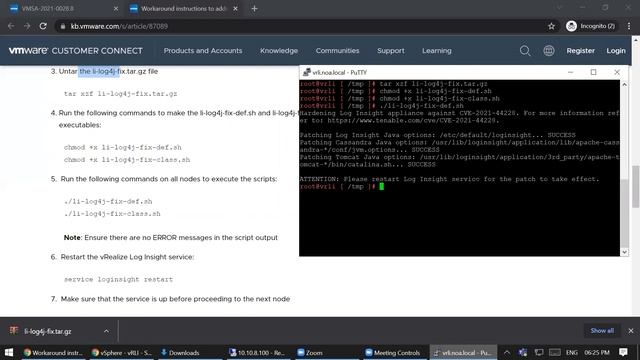Click the 'ATTENTION: Please restart Log Insight' terminal line
Image resolution: width=640 pixels, height=360 pixels.
(449, 179)
